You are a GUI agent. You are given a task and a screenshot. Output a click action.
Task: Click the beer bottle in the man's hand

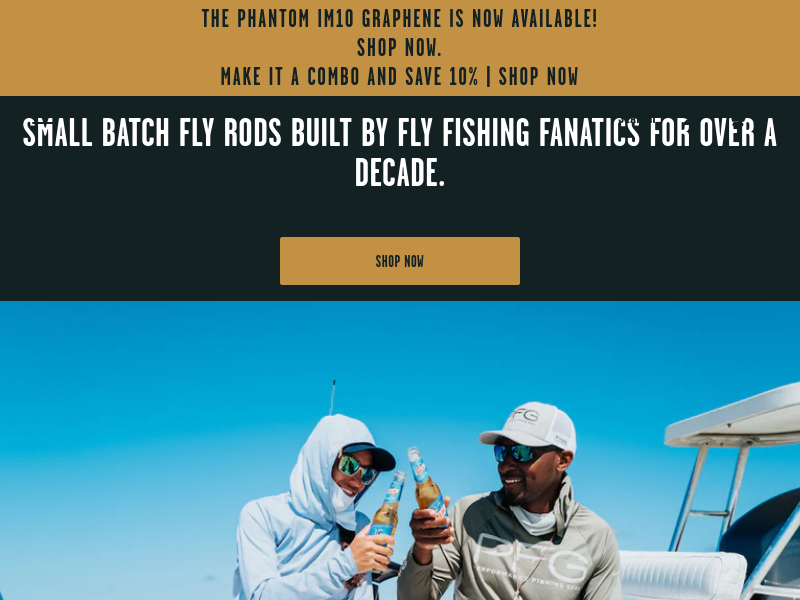[427, 482]
